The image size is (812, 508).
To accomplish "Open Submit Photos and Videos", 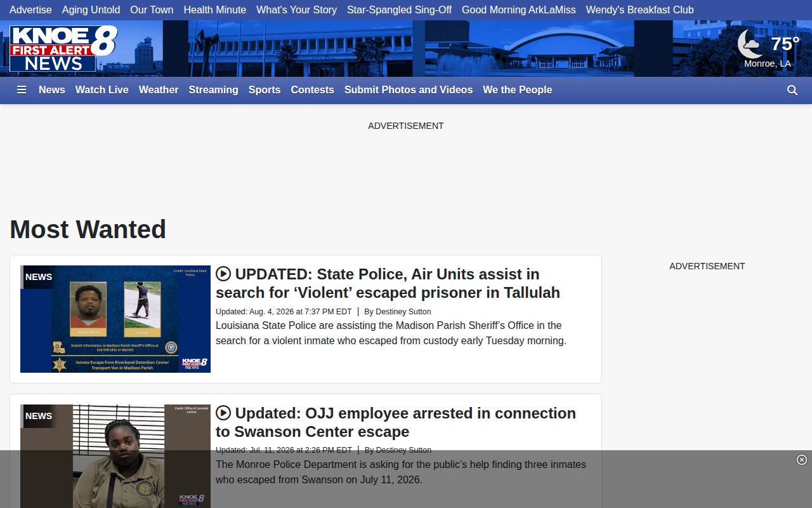I will click(x=409, y=90).
